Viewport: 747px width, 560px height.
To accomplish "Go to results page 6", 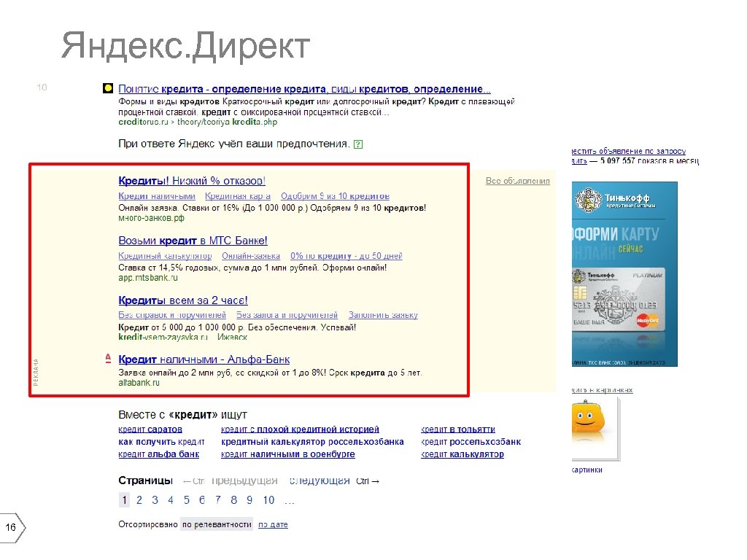I will (x=202, y=500).
